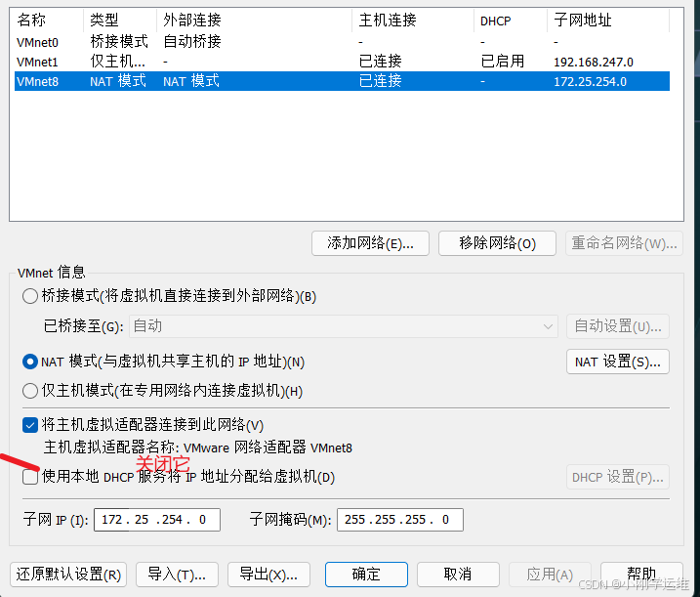Select the VMnet0 row in the network list
The width and height of the screenshot is (700, 597).
click(x=342, y=42)
